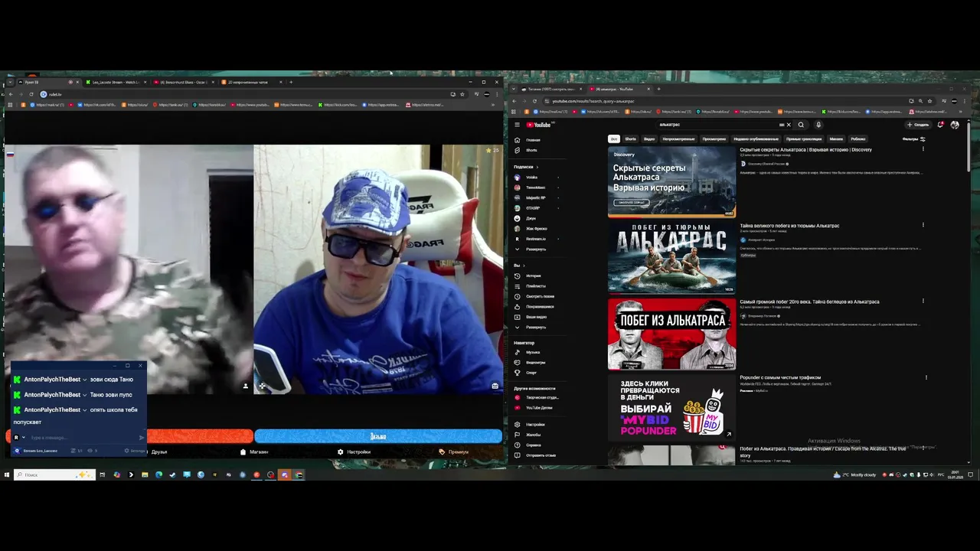This screenshot has height=551, width=980.
Task: Open the YouTube hamburger guide menu
Action: pyautogui.click(x=517, y=125)
